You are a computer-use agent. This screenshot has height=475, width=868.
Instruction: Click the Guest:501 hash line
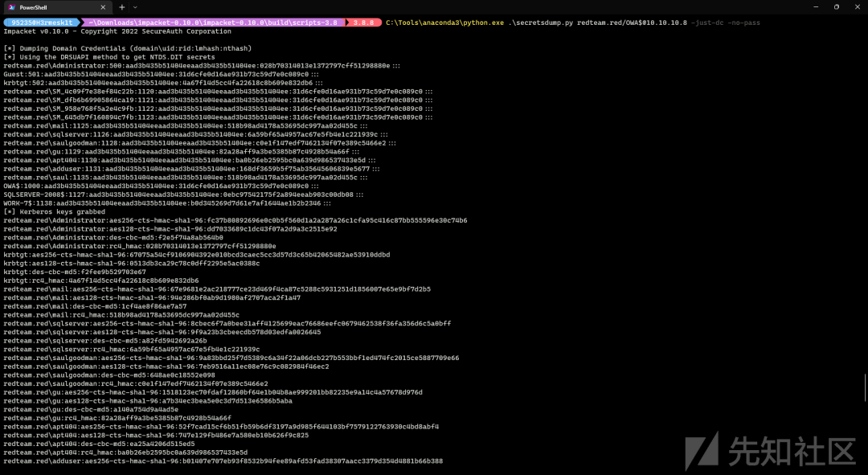click(x=161, y=74)
